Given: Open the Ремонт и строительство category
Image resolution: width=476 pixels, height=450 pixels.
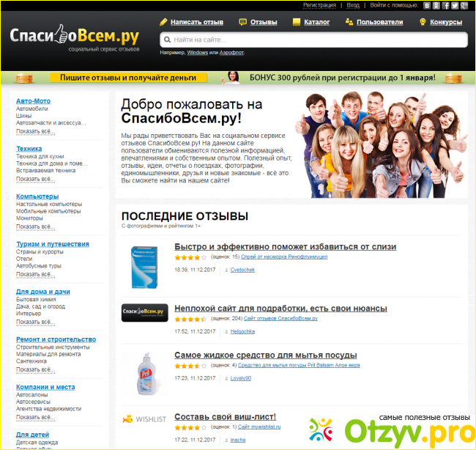Looking at the screenshot, I should pos(56,339).
